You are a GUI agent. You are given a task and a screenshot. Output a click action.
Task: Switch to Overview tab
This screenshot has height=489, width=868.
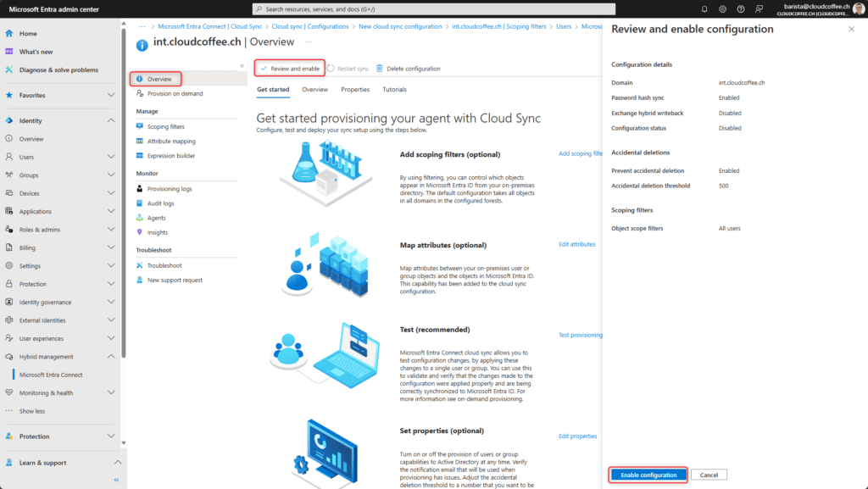click(x=314, y=90)
